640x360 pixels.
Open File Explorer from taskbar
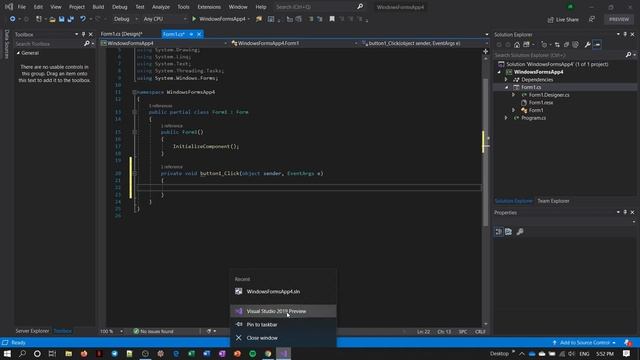[x=68, y=353]
